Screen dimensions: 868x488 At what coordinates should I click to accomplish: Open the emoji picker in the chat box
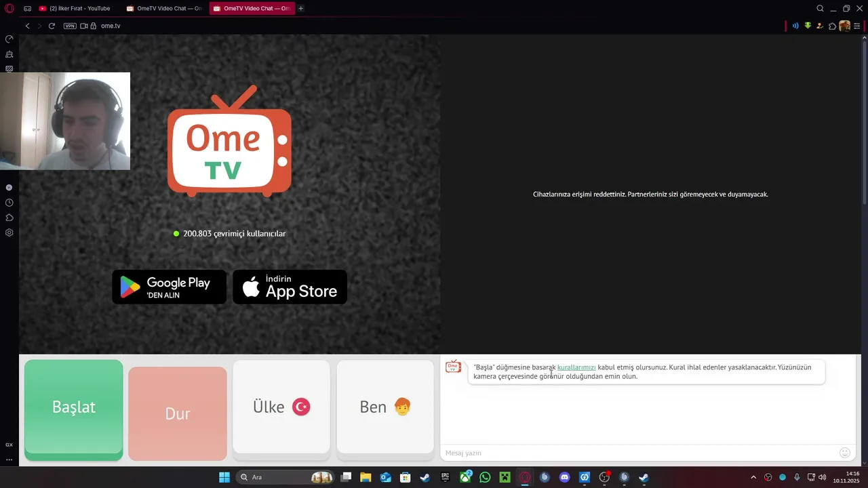845,453
